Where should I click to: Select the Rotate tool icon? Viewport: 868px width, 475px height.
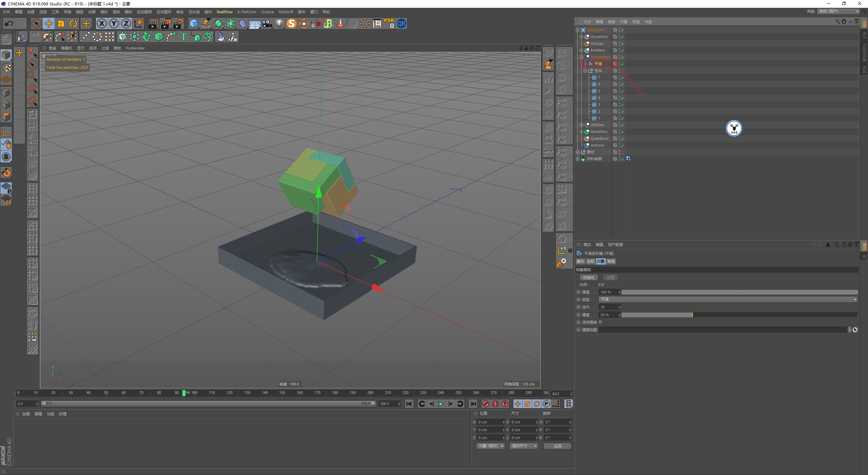click(x=73, y=23)
